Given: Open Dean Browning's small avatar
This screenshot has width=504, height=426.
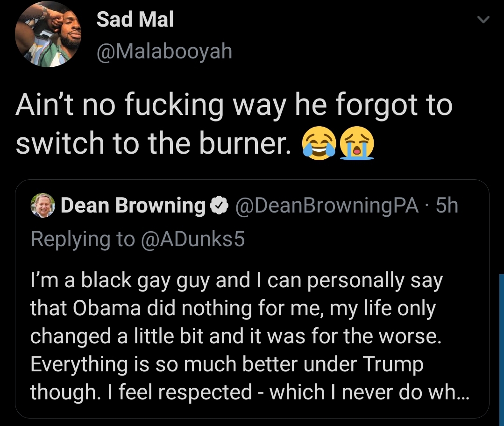Looking at the screenshot, I should (x=43, y=206).
